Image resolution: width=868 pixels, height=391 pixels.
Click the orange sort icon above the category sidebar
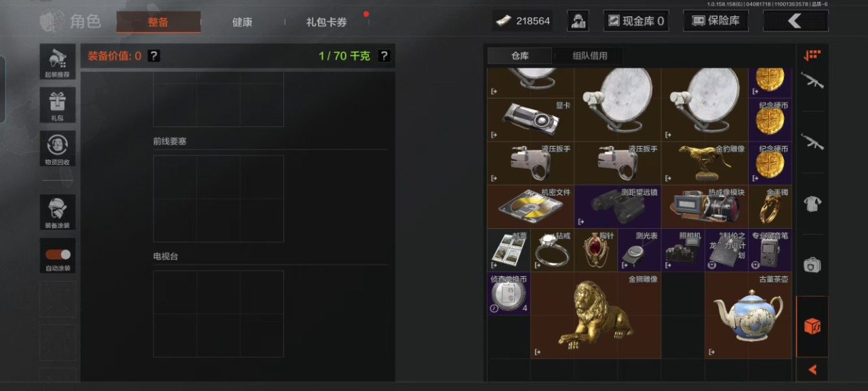tap(812, 56)
